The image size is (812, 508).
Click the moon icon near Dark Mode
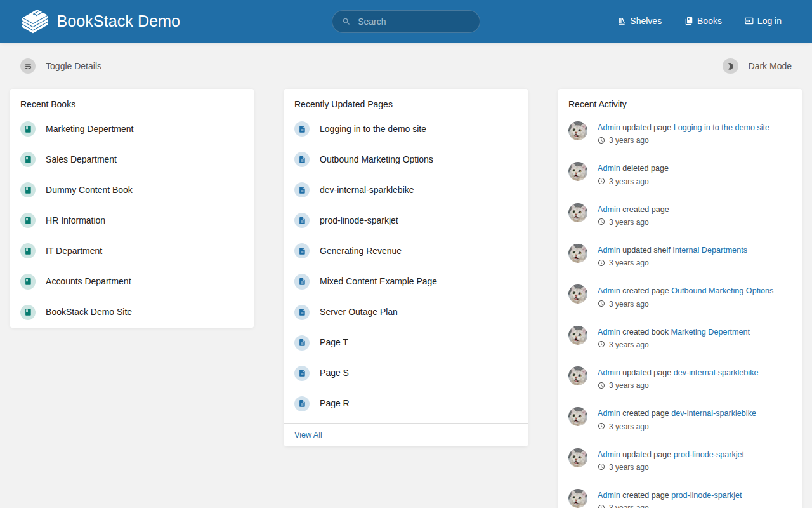[x=730, y=65]
